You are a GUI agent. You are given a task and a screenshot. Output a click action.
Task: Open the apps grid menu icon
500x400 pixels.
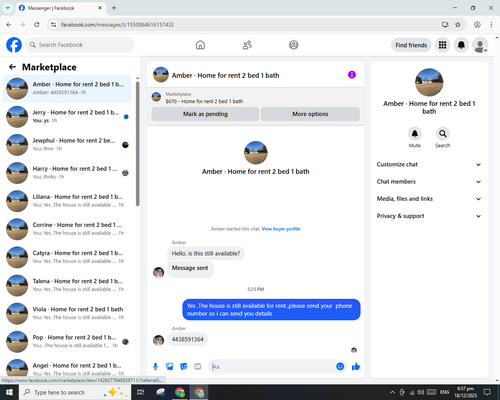tap(442, 45)
